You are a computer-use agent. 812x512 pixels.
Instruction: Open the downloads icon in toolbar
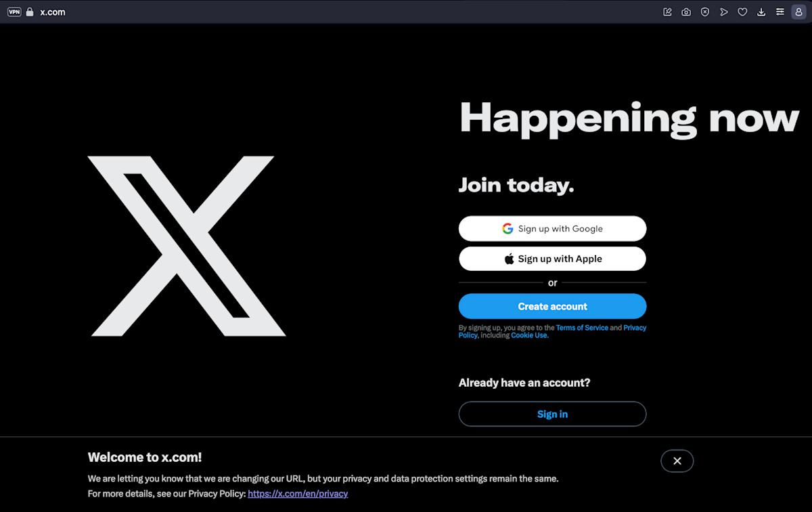[x=761, y=12]
